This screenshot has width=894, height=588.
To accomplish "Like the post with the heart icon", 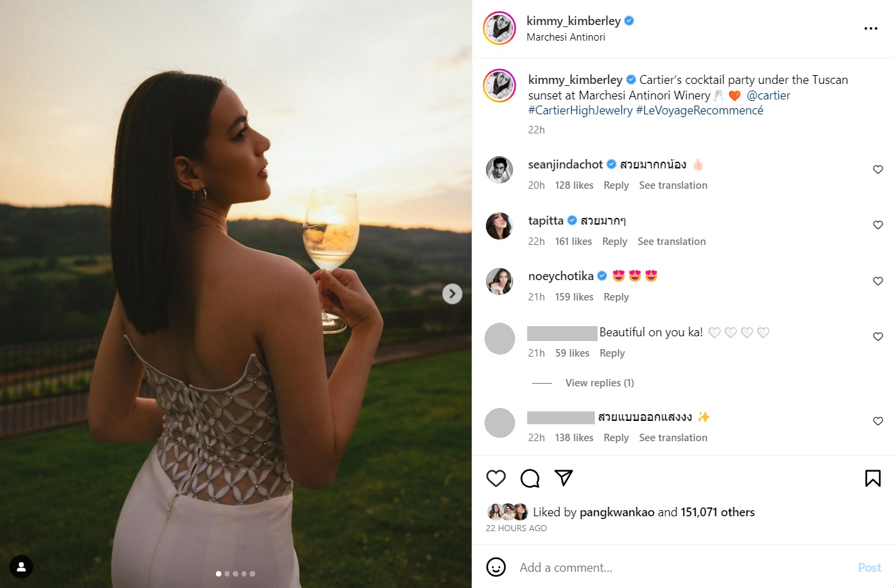I will (x=496, y=478).
